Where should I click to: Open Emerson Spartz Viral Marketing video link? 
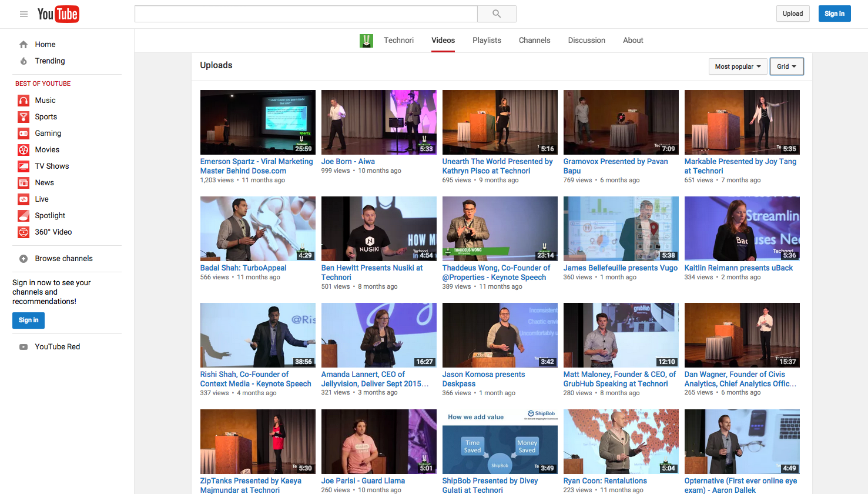[257, 166]
